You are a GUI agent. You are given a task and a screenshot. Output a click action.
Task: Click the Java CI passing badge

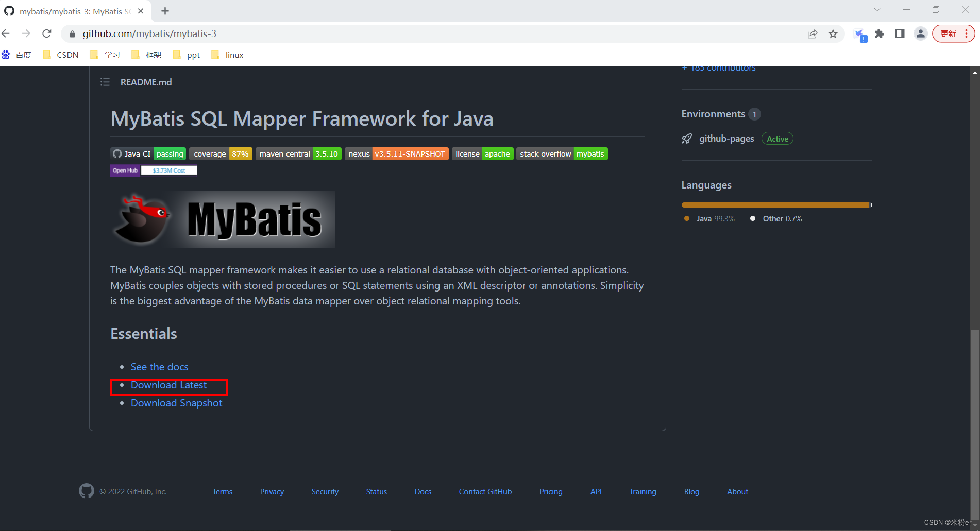coord(148,153)
